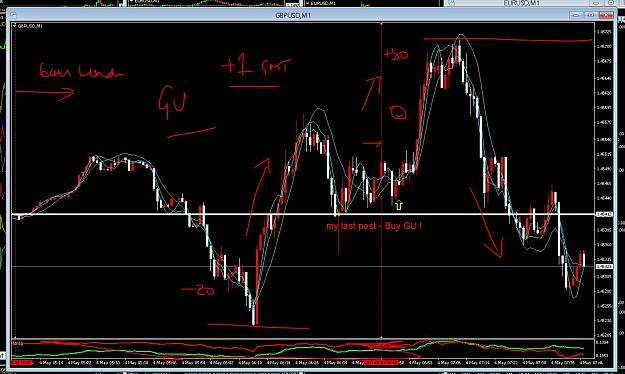Click the '4 May 05:14' time axis label
Viewport: 625px width, 374px height.
[51, 363]
